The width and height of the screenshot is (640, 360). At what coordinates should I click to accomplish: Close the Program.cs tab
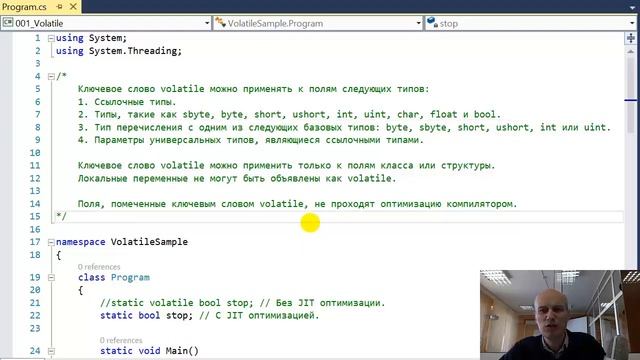[73, 7]
